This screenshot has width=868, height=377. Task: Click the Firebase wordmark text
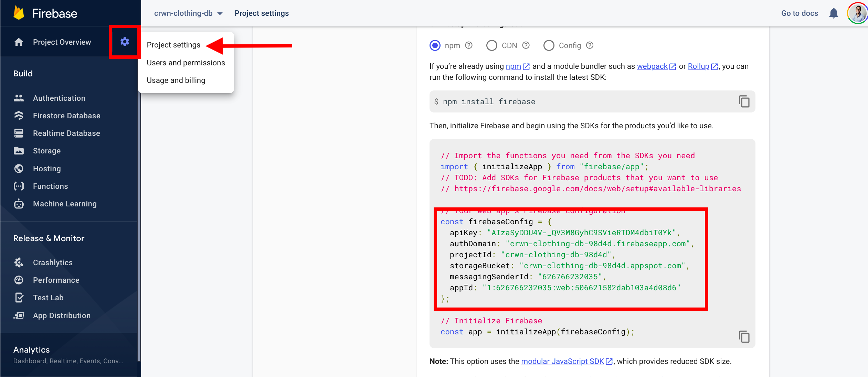pos(55,13)
